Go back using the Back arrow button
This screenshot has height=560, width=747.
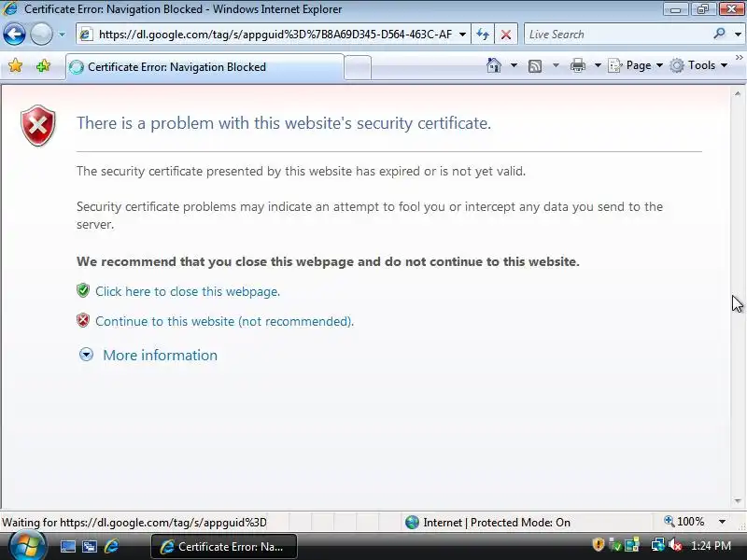click(14, 35)
